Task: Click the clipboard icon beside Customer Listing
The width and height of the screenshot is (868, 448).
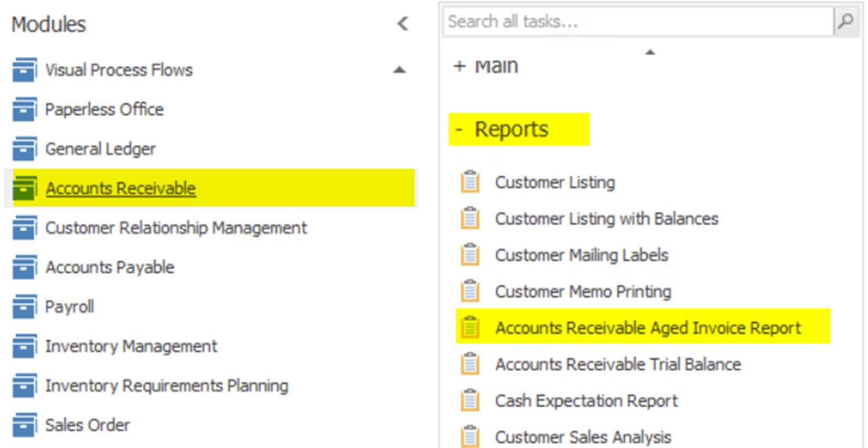Action: (x=470, y=182)
